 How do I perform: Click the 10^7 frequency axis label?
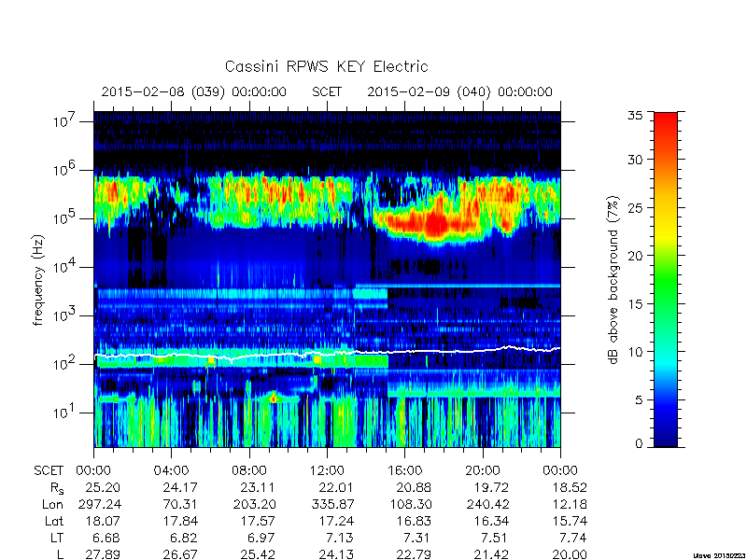63,121
